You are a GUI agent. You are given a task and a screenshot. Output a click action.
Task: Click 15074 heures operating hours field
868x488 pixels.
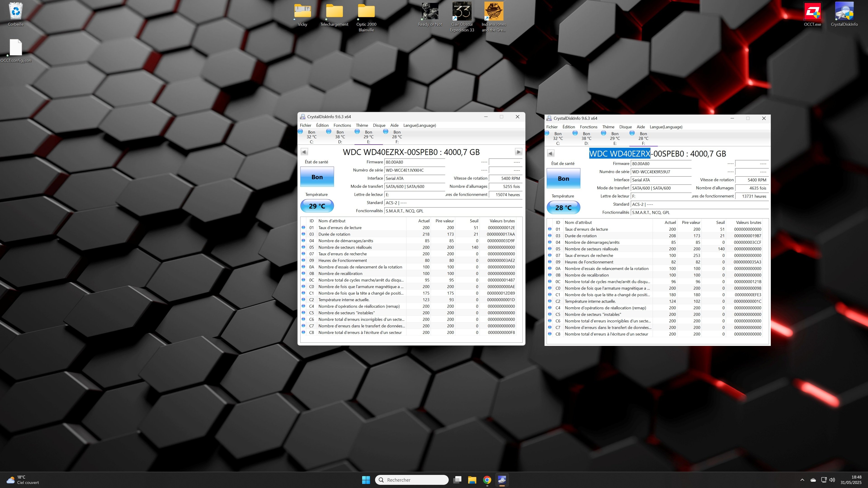[505, 195]
